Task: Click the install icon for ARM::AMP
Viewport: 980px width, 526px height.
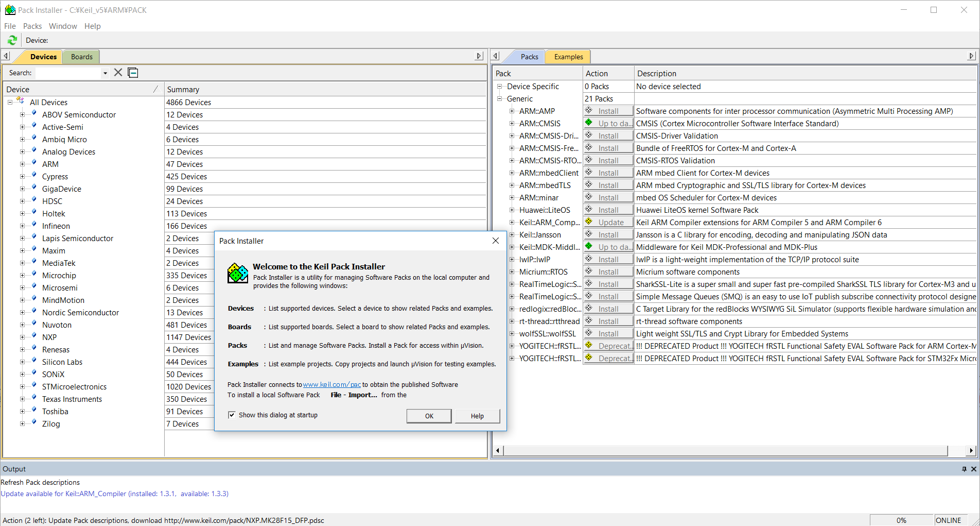Action: click(589, 111)
